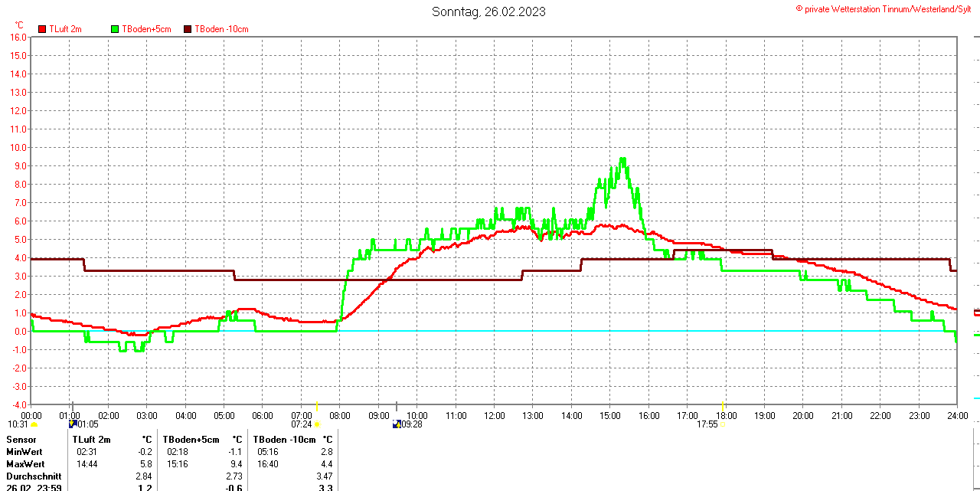Click the yellow sun icon next to 10:31
The height and width of the screenshot is (491, 980).
34,424
